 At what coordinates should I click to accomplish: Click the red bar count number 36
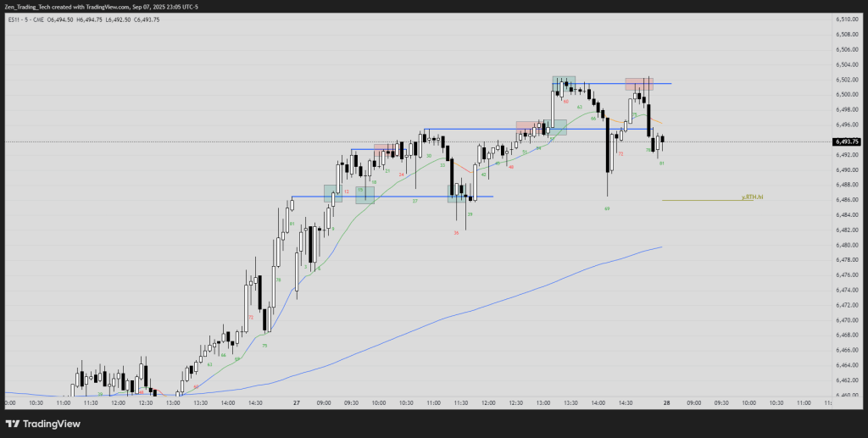pyautogui.click(x=456, y=232)
